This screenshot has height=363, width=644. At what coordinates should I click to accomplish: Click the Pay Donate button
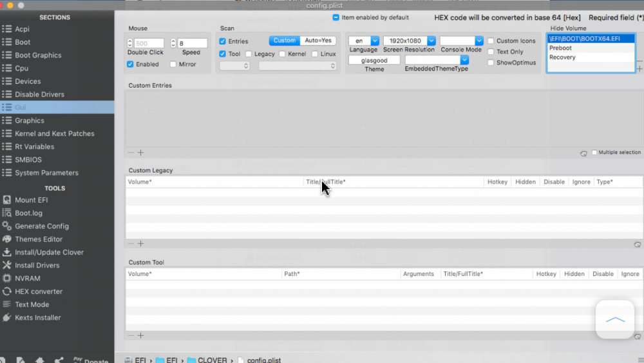tap(91, 360)
